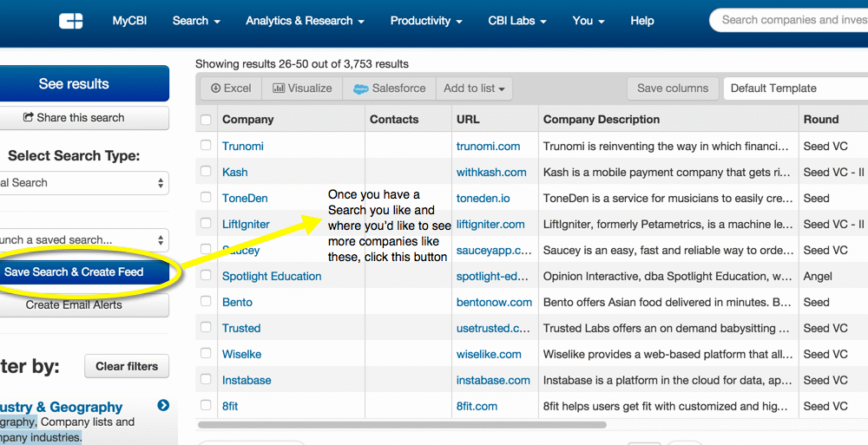Visit the instabase.com URL

[493, 380]
